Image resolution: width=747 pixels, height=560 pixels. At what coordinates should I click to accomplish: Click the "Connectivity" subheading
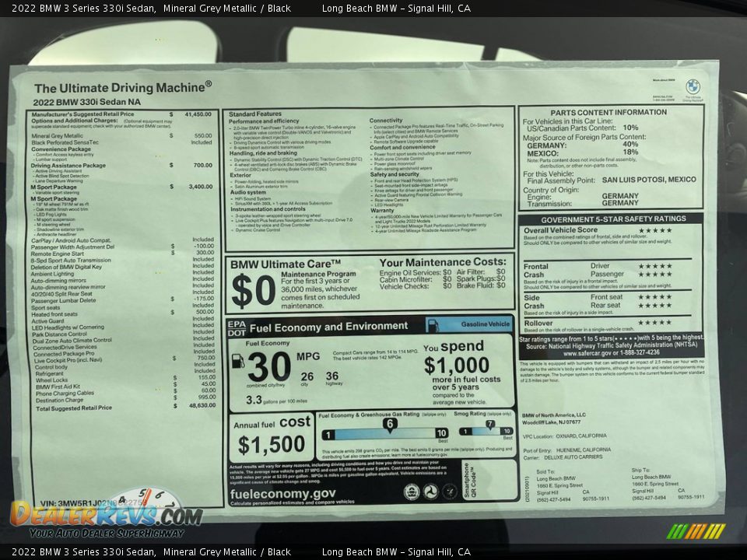pos(386,121)
